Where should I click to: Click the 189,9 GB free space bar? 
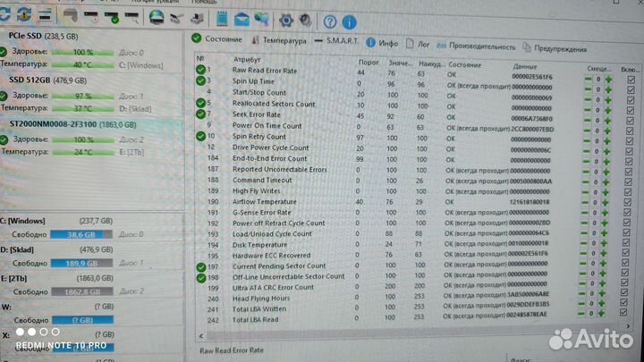coord(81,263)
